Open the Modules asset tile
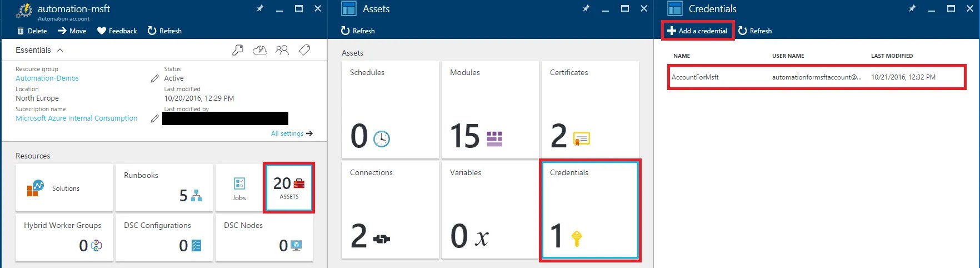The height and width of the screenshot is (268, 980). click(490, 110)
